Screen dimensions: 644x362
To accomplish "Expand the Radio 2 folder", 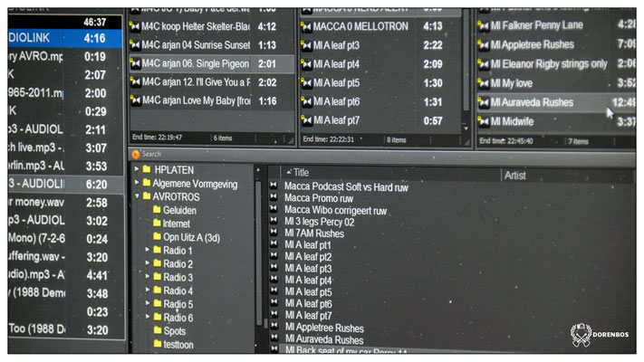I will (147, 263).
